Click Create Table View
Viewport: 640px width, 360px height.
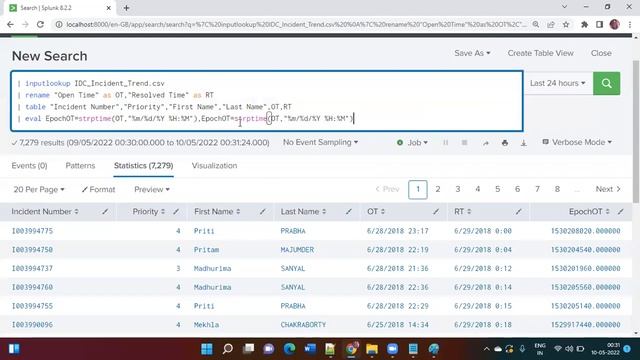pyautogui.click(x=540, y=53)
